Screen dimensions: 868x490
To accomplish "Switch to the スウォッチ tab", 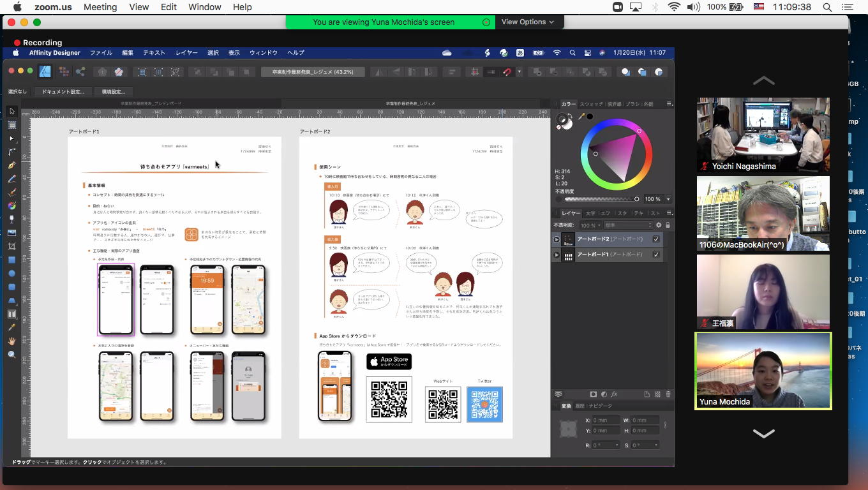I will 590,104.
